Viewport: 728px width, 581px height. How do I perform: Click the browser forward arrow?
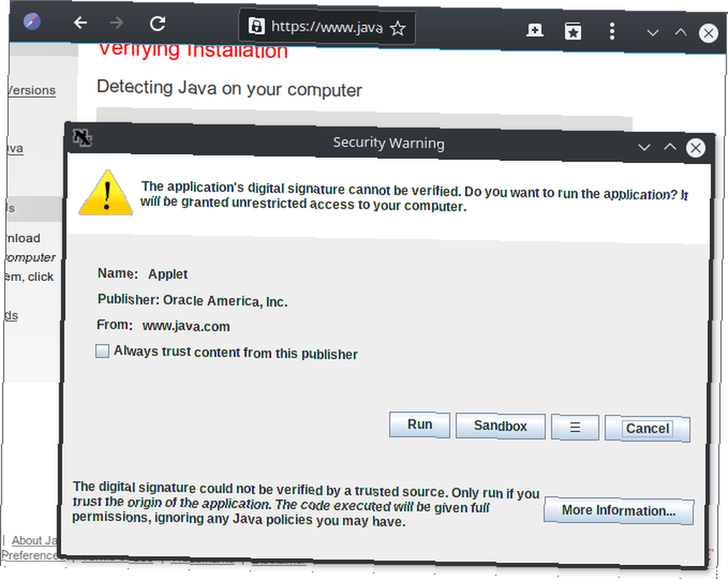click(117, 23)
